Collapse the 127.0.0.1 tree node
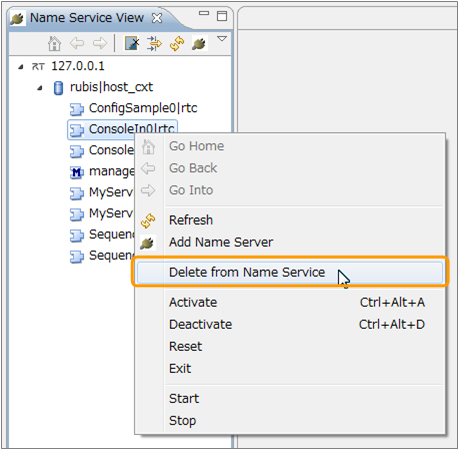459x450 pixels. [21, 67]
